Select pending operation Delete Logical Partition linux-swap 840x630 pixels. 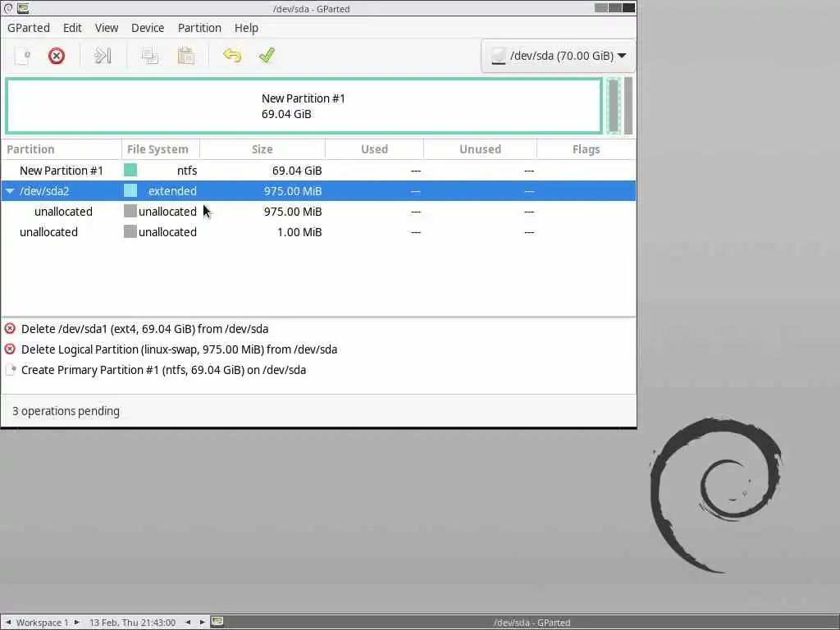(x=318, y=349)
